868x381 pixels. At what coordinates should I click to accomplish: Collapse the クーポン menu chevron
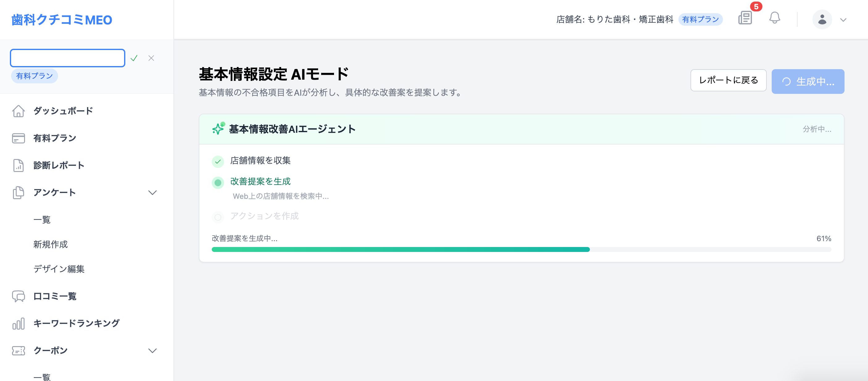153,351
